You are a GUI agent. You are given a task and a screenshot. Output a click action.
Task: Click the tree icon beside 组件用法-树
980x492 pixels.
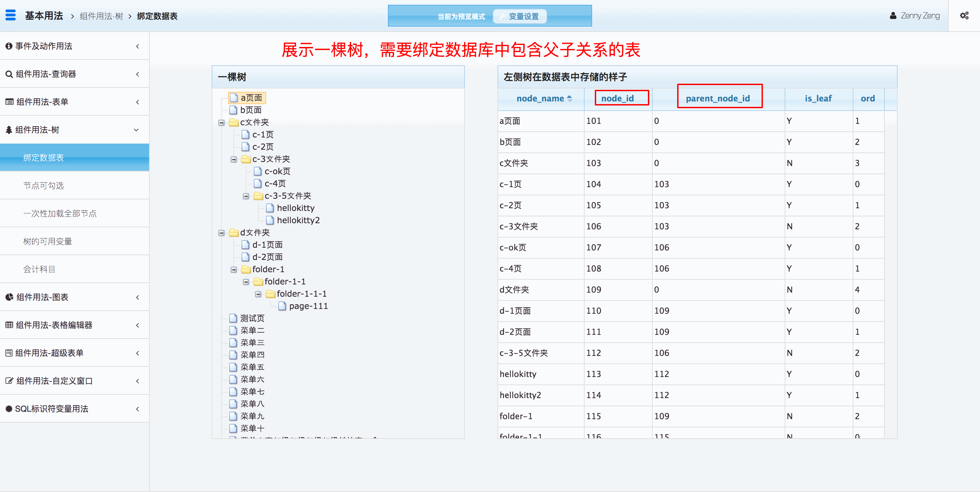click(x=9, y=130)
